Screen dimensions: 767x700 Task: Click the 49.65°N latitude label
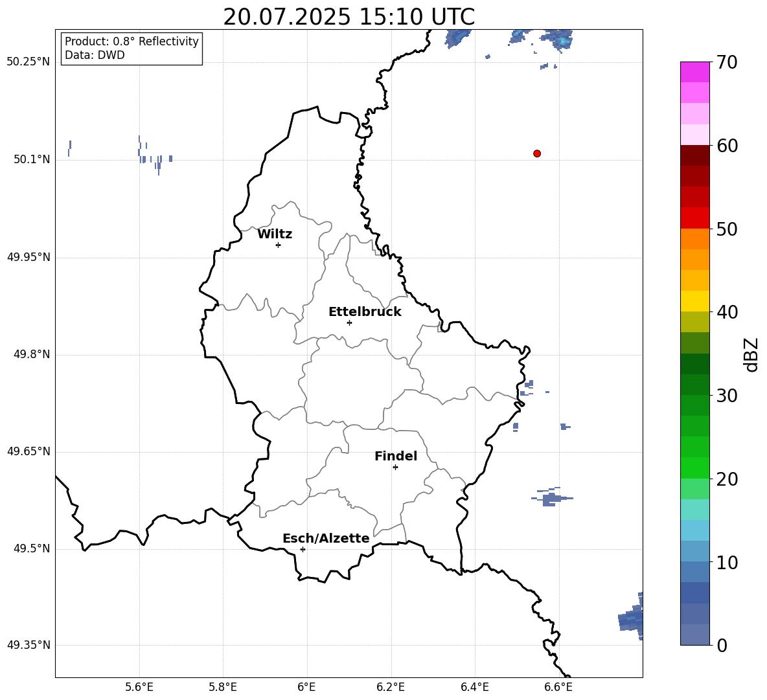coord(29,451)
